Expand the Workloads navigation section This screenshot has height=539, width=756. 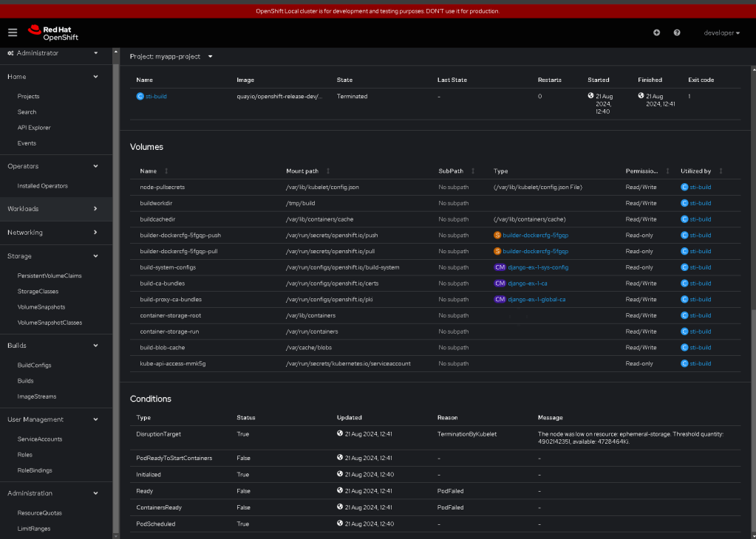click(52, 208)
